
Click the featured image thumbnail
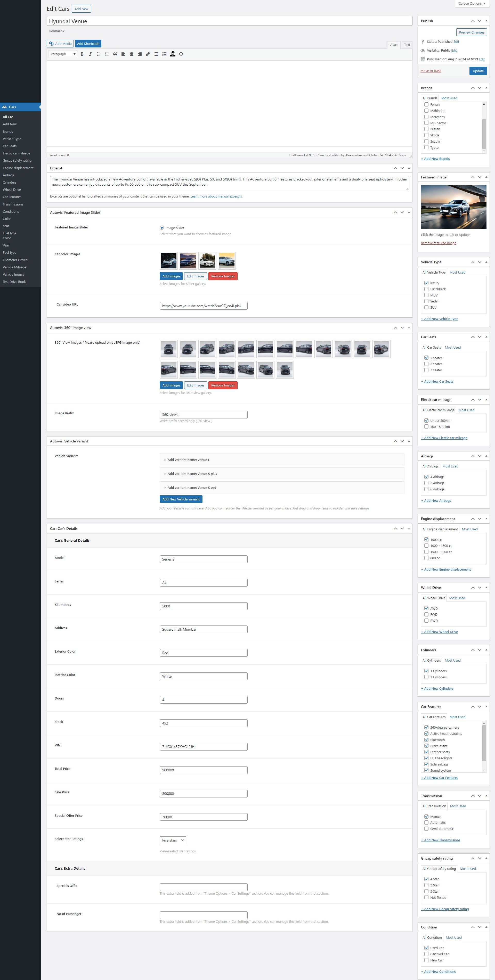click(453, 207)
